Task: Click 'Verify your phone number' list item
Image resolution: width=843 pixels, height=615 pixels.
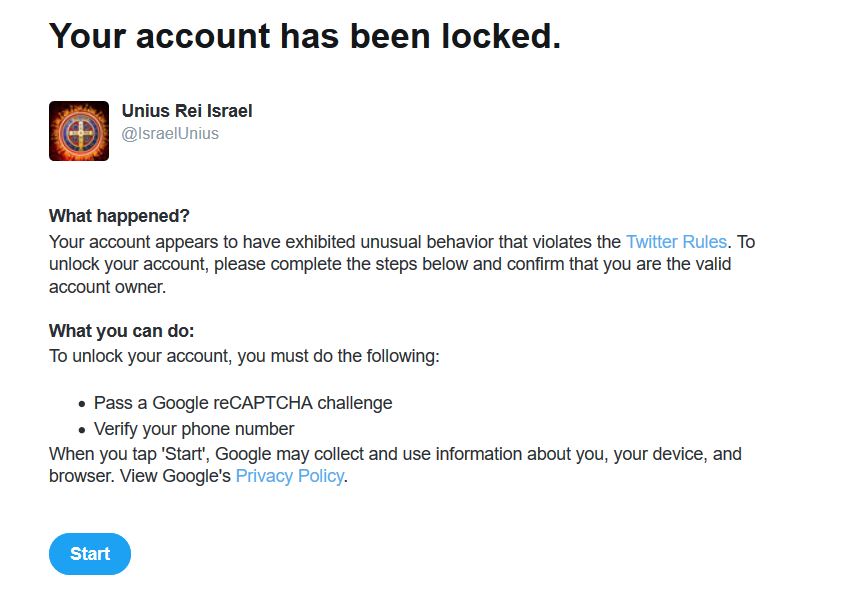Action: (x=194, y=429)
